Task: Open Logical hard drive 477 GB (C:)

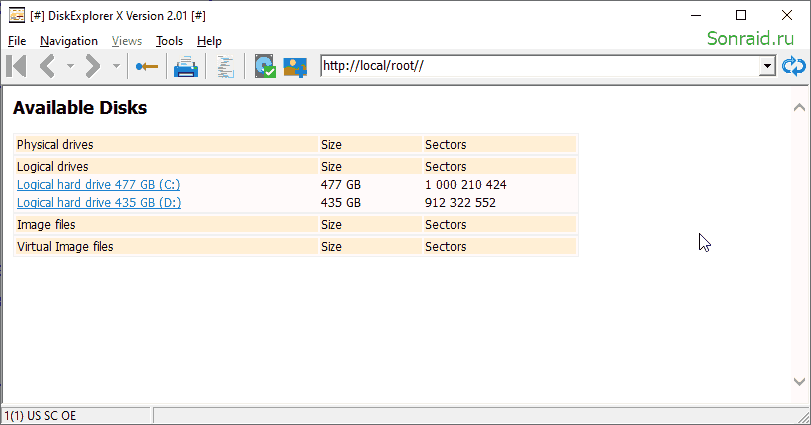Action: click(x=98, y=185)
